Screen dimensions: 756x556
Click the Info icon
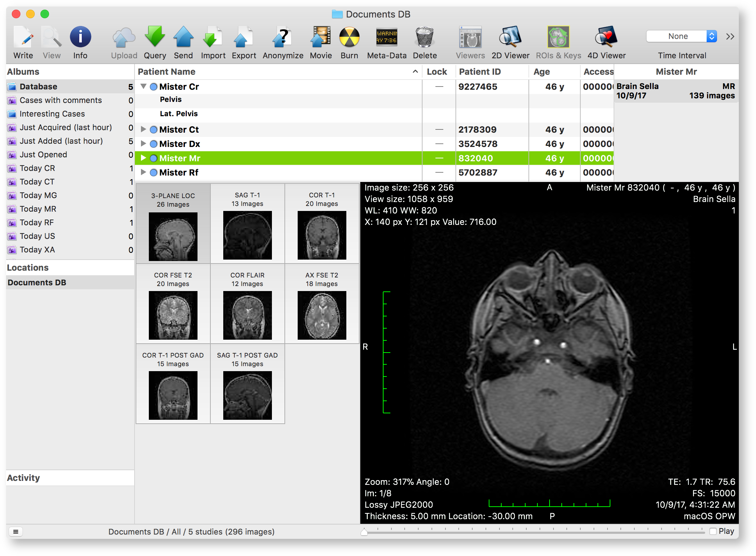pos(80,38)
